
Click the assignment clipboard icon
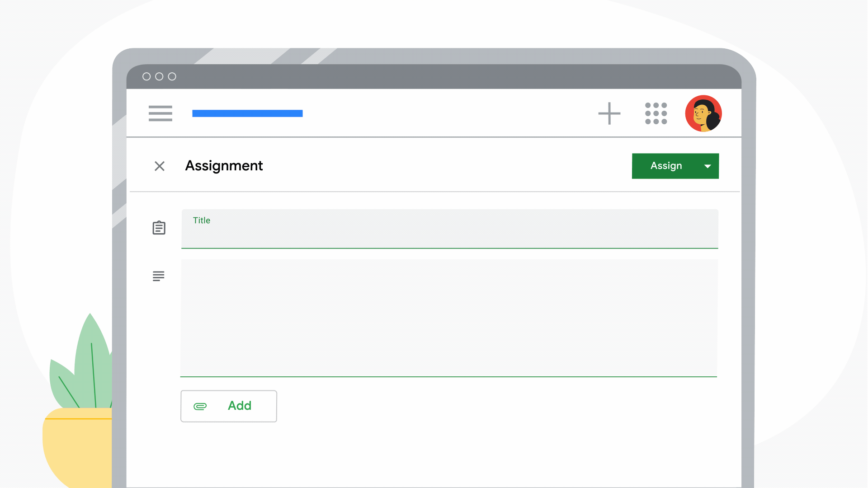click(159, 228)
